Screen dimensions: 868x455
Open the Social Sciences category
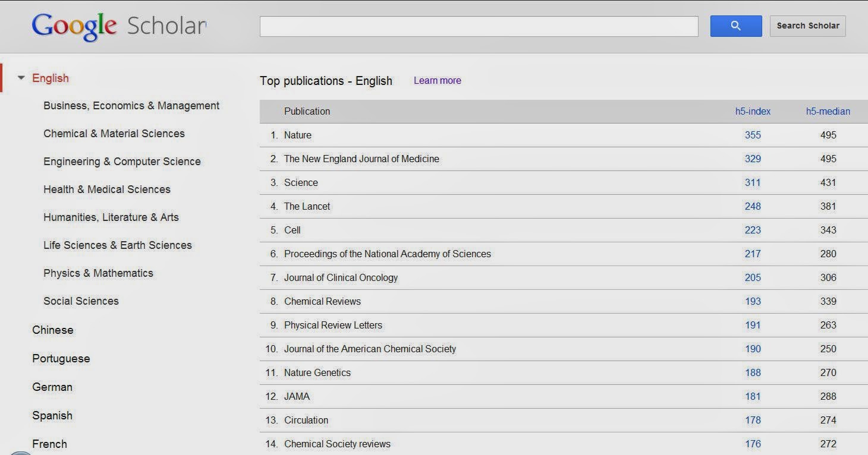tap(80, 301)
